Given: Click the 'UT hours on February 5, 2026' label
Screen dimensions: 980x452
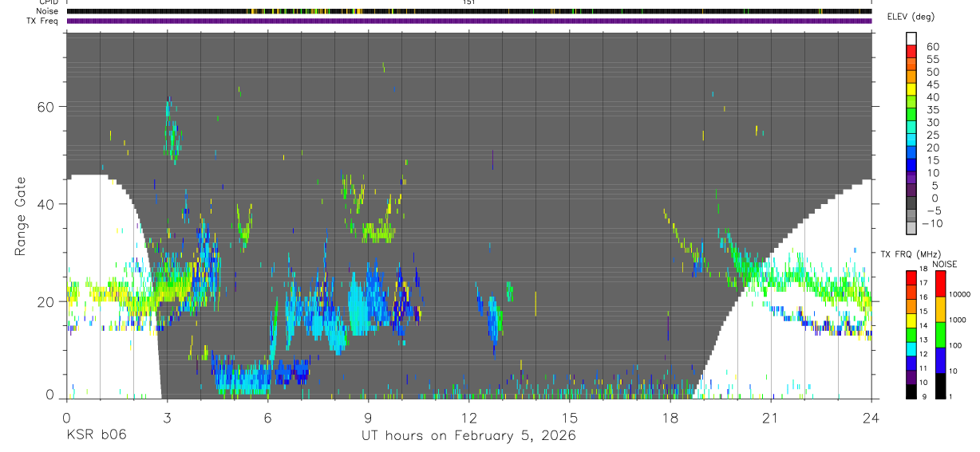Looking at the screenshot, I should click(469, 435).
